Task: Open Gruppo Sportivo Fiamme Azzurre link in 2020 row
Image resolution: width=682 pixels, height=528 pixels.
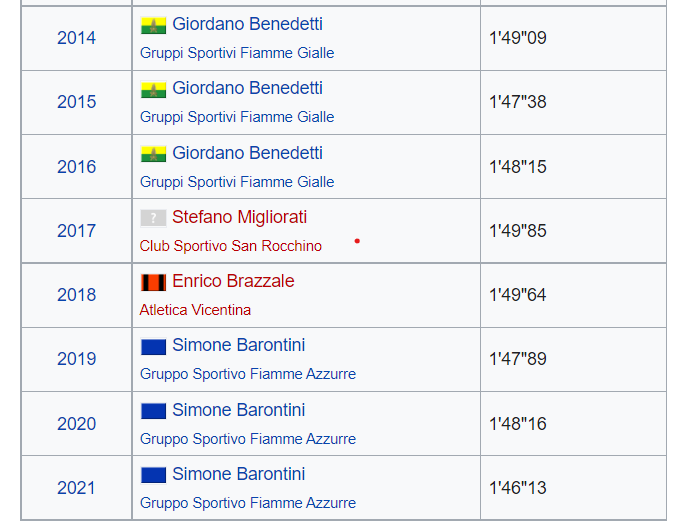Action: tap(248, 439)
